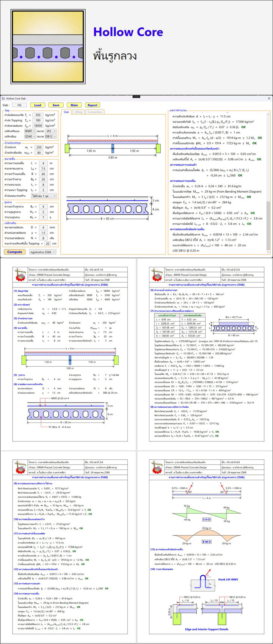
Task: Click the fpu field showing 18000
Action: coord(38,126)
